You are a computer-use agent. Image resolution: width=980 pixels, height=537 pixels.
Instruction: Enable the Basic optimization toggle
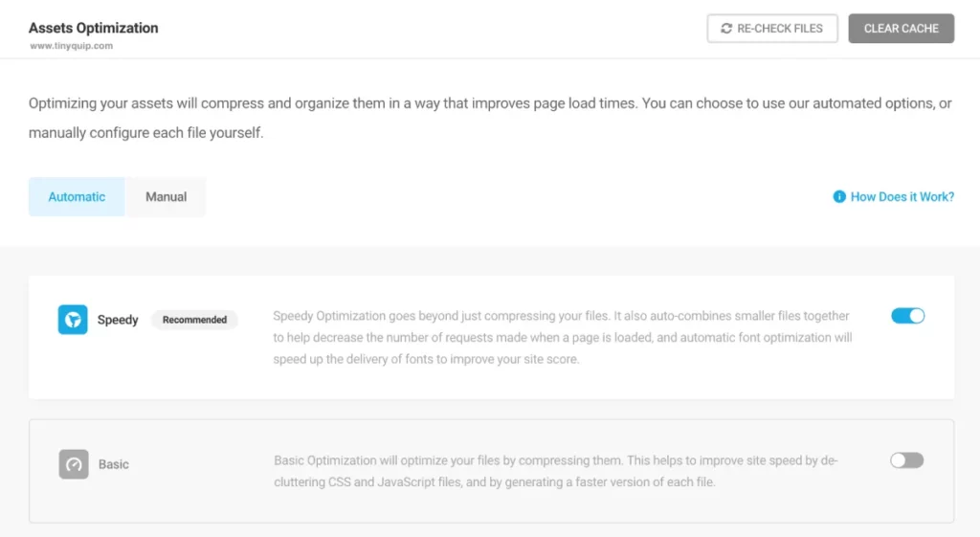[x=907, y=460]
